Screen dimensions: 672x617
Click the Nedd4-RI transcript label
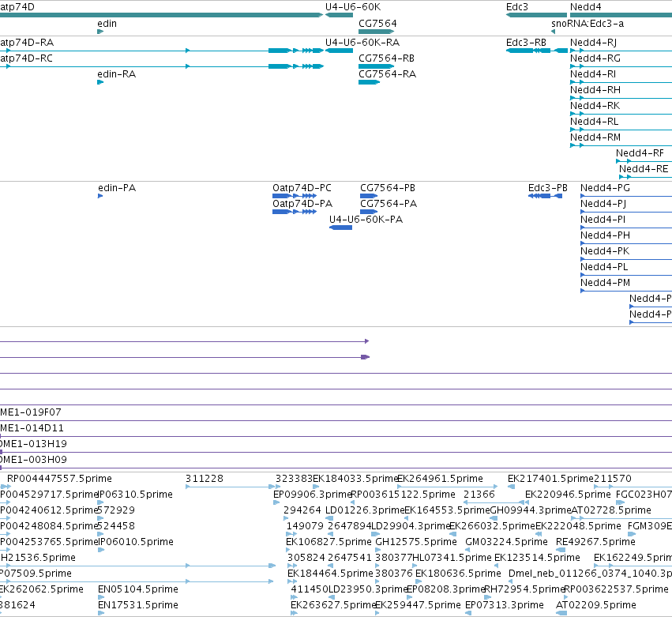pyautogui.click(x=593, y=74)
